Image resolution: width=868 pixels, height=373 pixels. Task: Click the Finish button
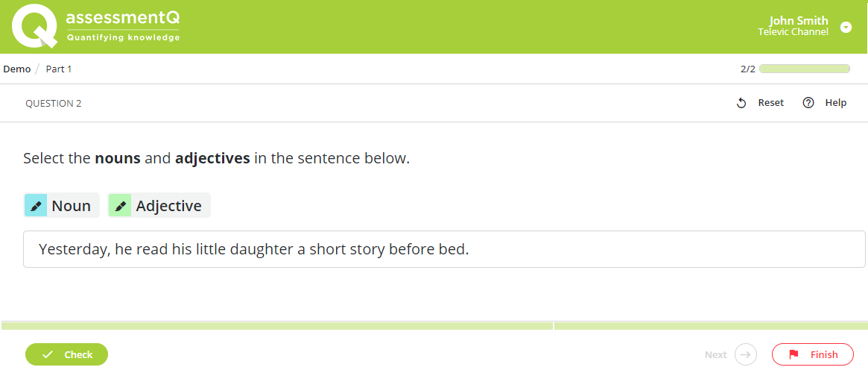click(813, 354)
